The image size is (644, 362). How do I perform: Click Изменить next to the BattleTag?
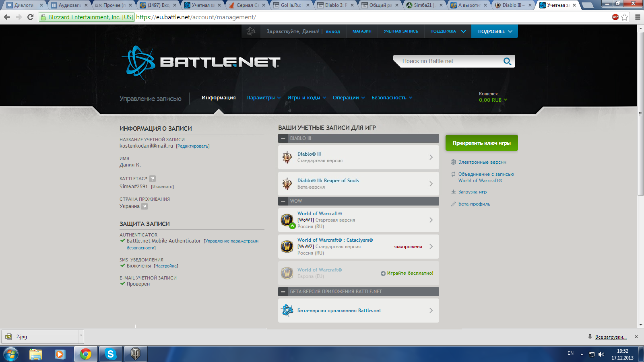163,187
